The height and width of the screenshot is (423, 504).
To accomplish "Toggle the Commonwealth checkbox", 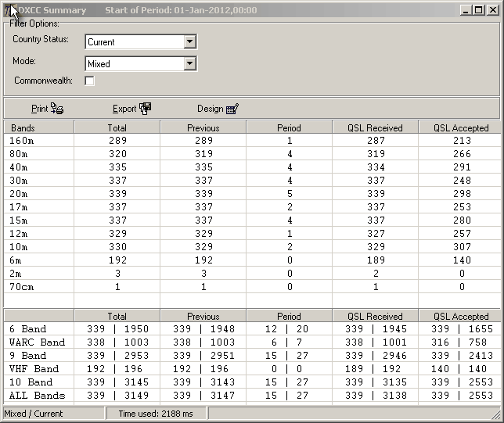I will (90, 81).
